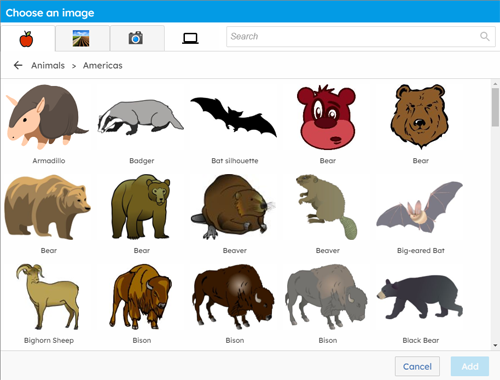The height and width of the screenshot is (380, 500).
Task: Click the scrollbar down arrow
Action: pos(495,345)
